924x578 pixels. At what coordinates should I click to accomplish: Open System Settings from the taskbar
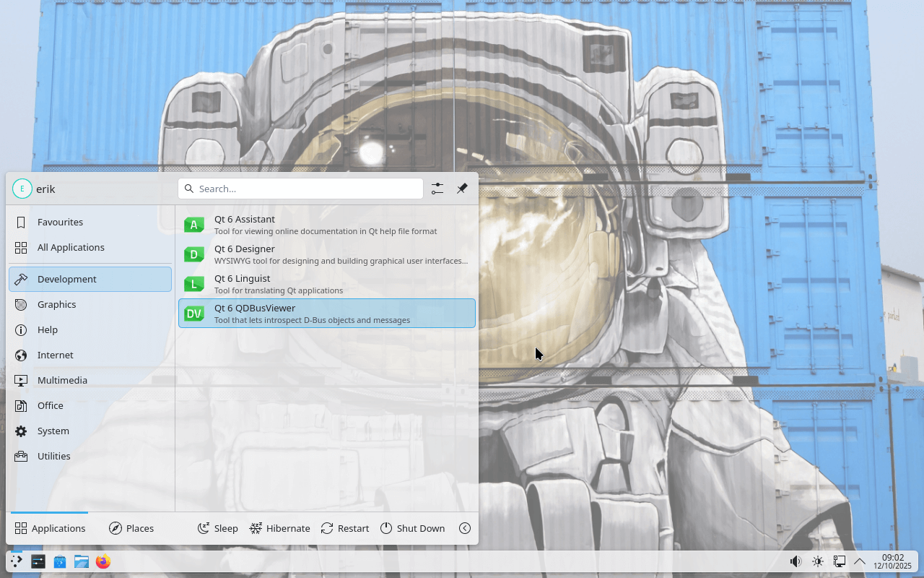[x=38, y=561]
